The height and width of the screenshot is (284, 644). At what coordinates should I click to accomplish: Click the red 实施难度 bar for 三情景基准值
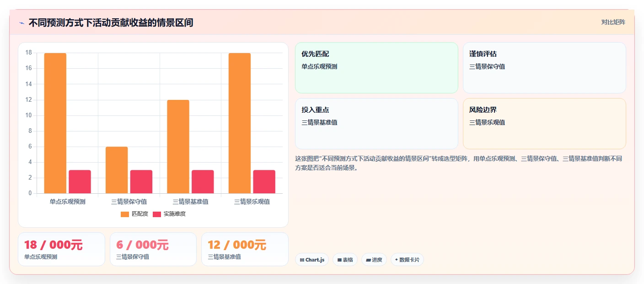pyautogui.click(x=203, y=182)
